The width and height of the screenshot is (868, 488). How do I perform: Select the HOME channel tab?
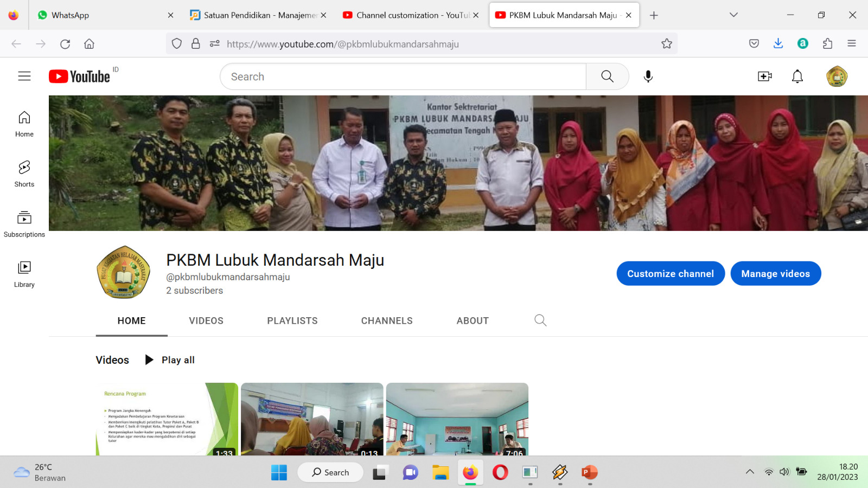click(132, 320)
